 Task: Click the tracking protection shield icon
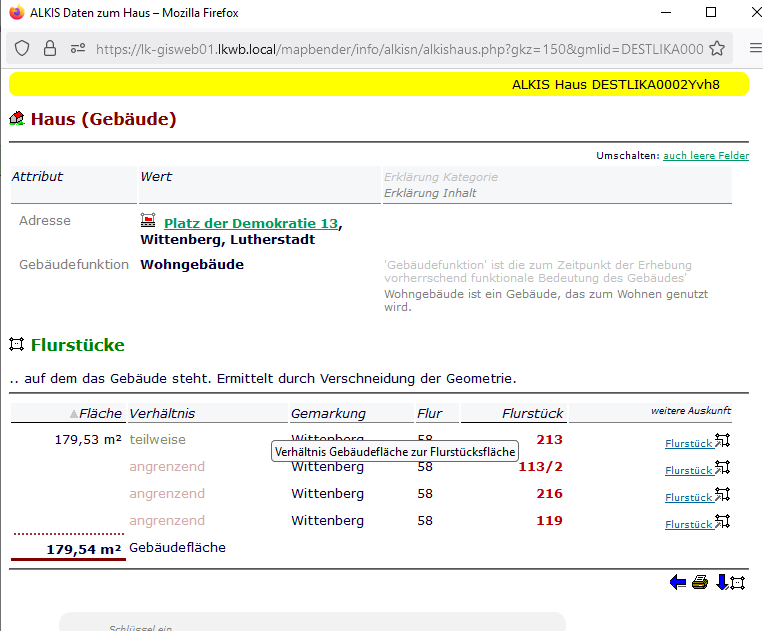click(x=22, y=48)
